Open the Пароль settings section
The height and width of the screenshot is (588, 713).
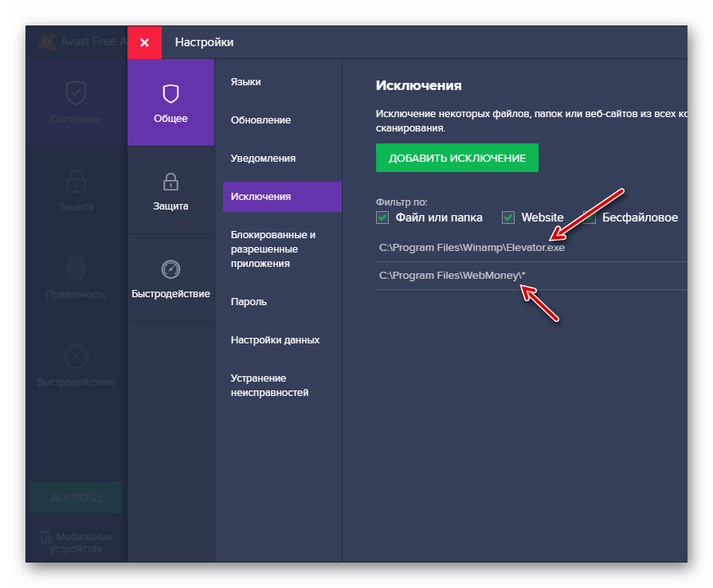(249, 302)
